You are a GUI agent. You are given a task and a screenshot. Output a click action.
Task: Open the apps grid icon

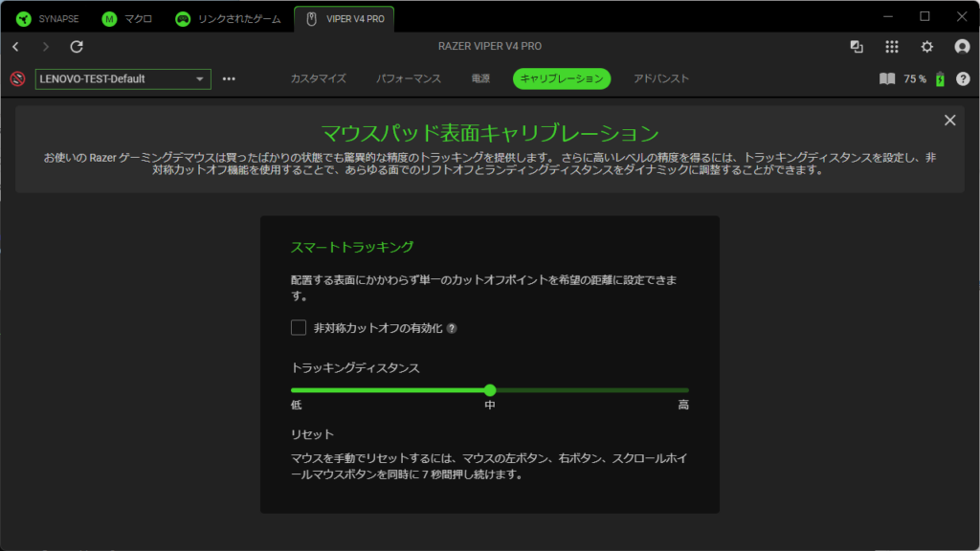[x=892, y=47]
